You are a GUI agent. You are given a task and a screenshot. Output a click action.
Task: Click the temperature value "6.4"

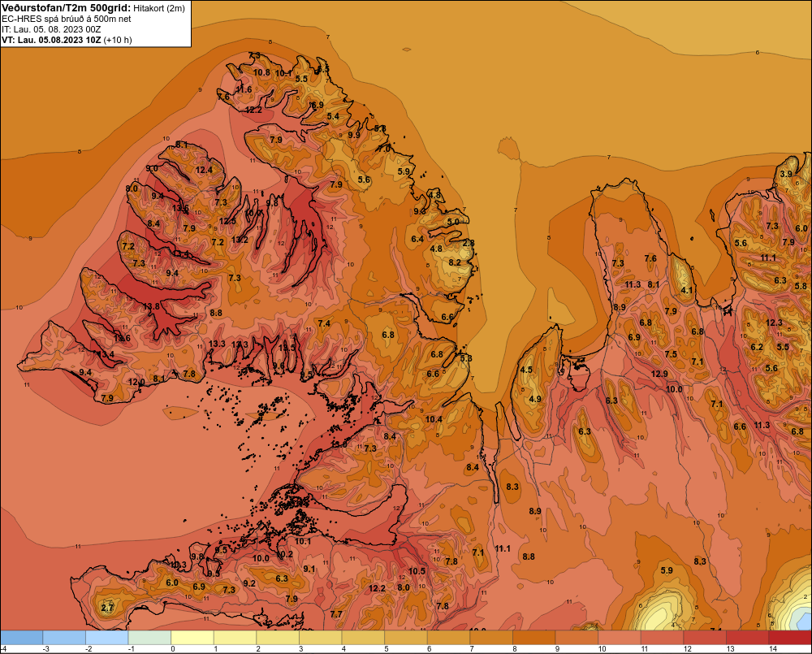pyautogui.click(x=417, y=239)
